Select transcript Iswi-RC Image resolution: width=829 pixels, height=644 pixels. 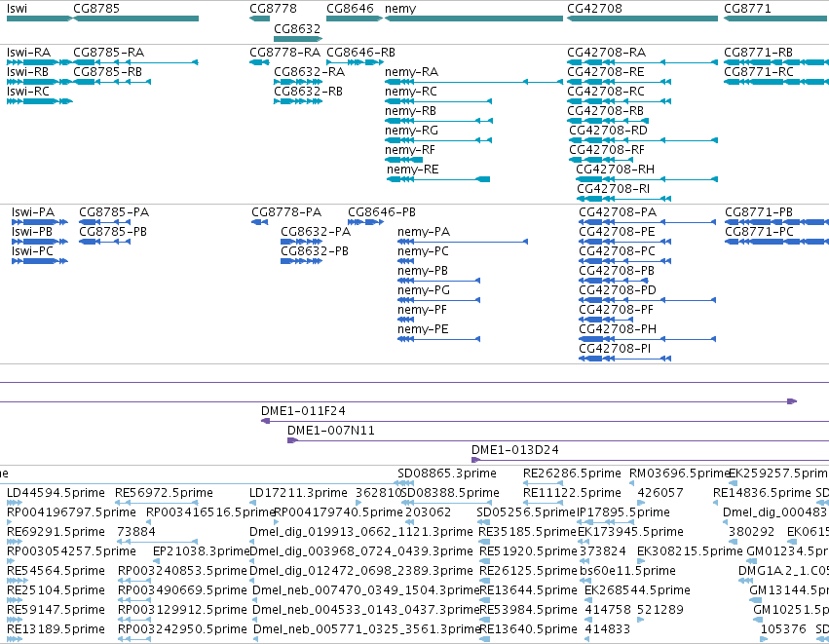coord(40,101)
